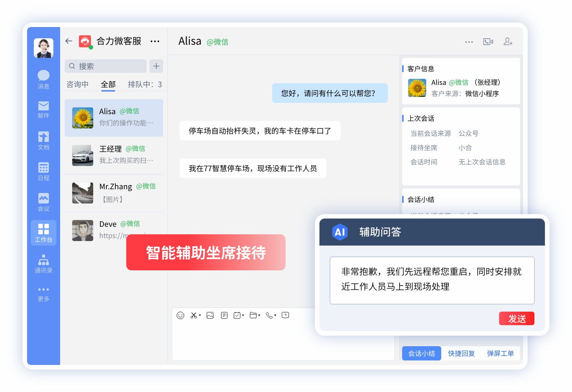Image resolution: width=572 pixels, height=392 pixels.
Task: Click the image insert icon
Action: [210, 315]
